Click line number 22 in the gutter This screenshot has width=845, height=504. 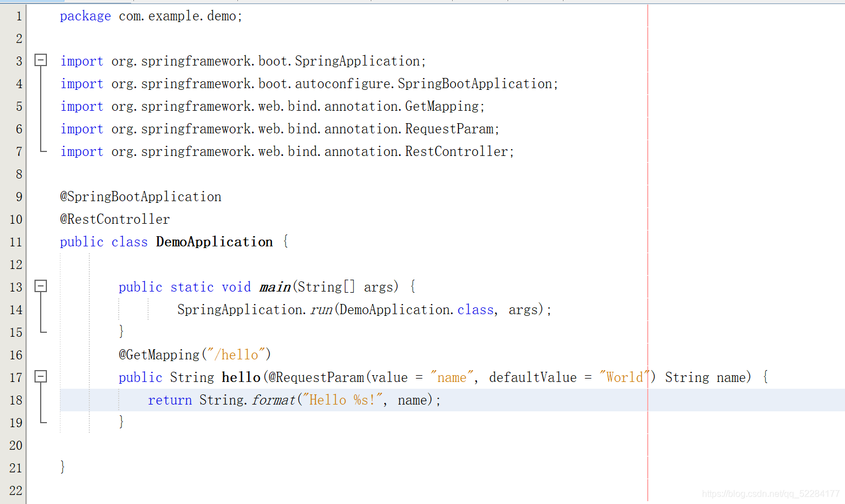pos(16,490)
